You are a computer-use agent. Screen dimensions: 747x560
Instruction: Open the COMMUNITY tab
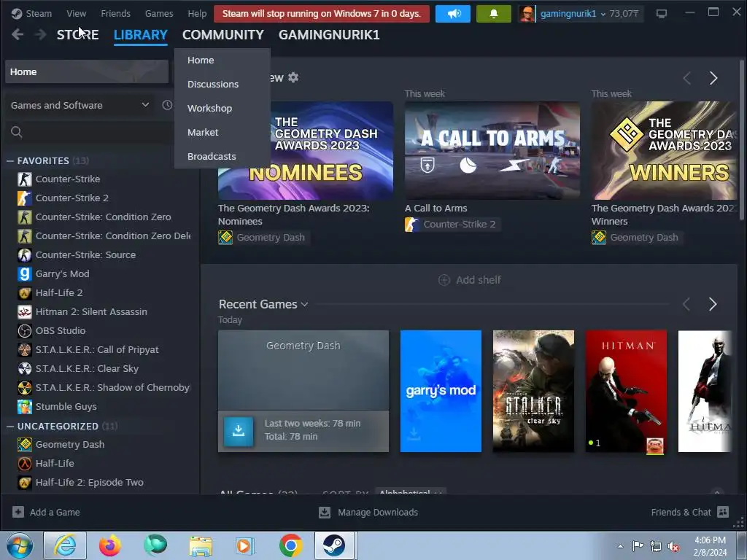pyautogui.click(x=223, y=35)
